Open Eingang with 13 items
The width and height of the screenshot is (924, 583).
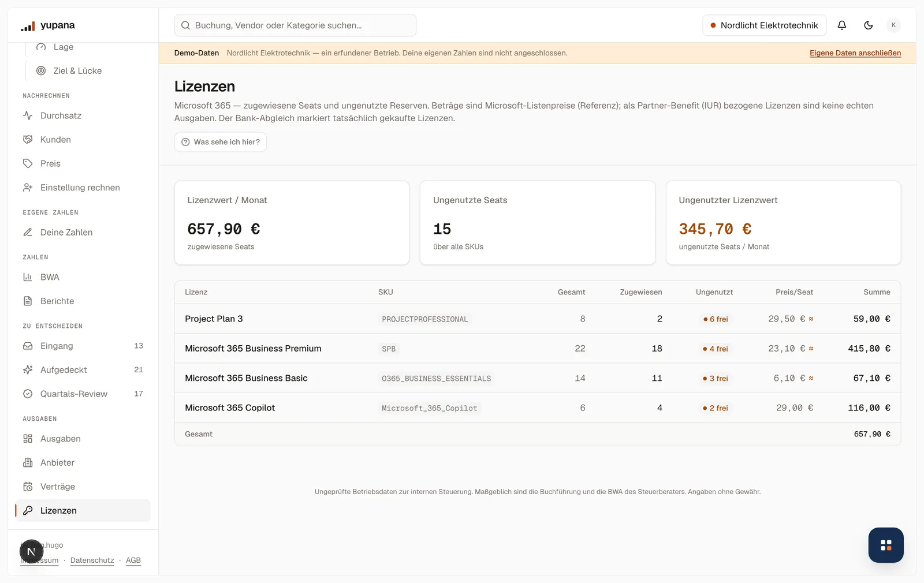tap(83, 346)
